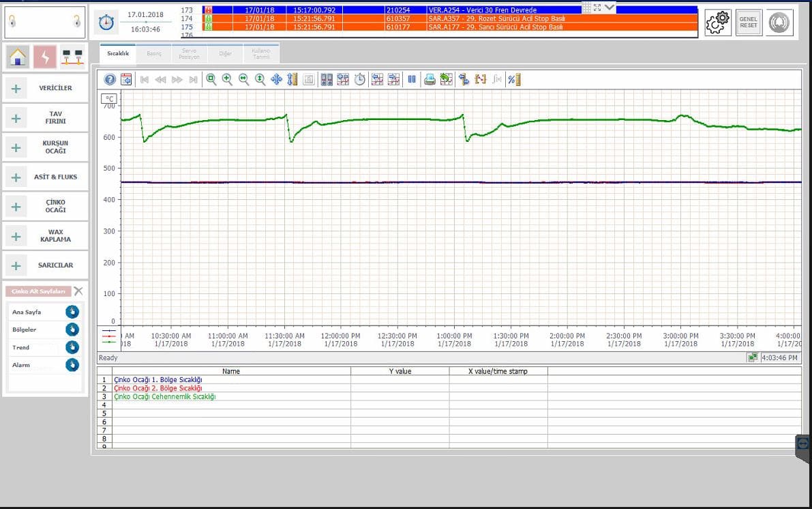This screenshot has height=509, width=812.
Task: Open the network topology icon
Action: 72,57
